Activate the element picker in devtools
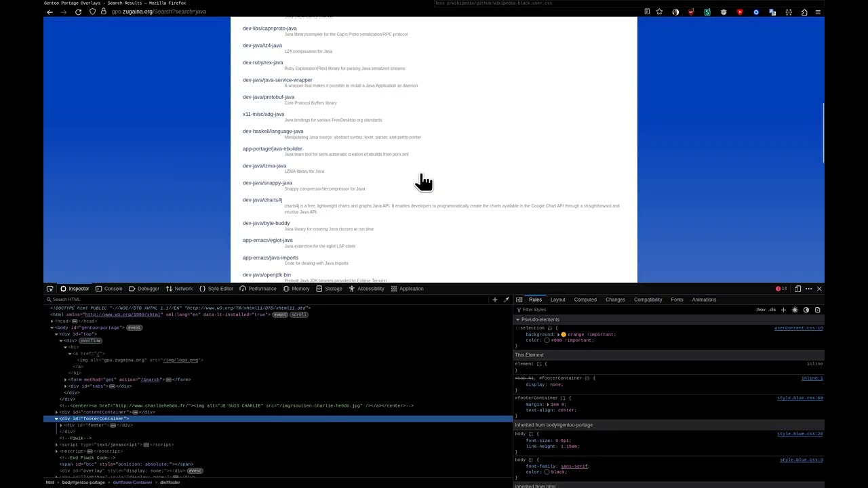Image resolution: width=868 pixels, height=488 pixels. (50, 289)
